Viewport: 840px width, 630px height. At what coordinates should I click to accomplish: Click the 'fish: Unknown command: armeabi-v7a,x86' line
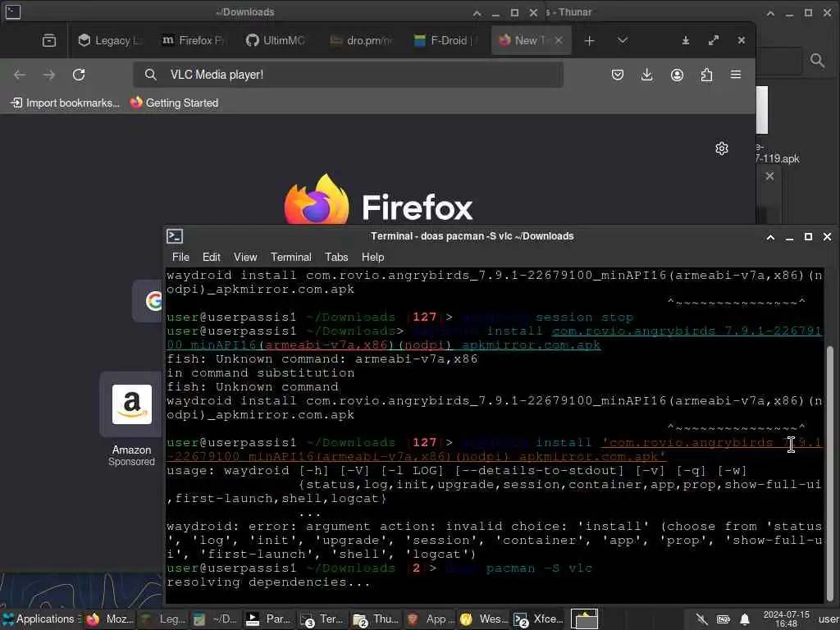coord(322,359)
